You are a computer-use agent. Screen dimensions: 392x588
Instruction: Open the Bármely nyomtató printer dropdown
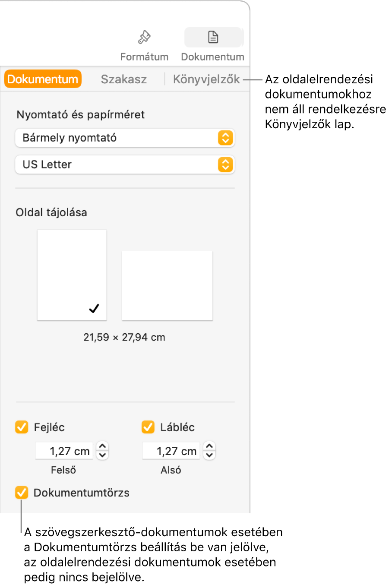coord(117,138)
